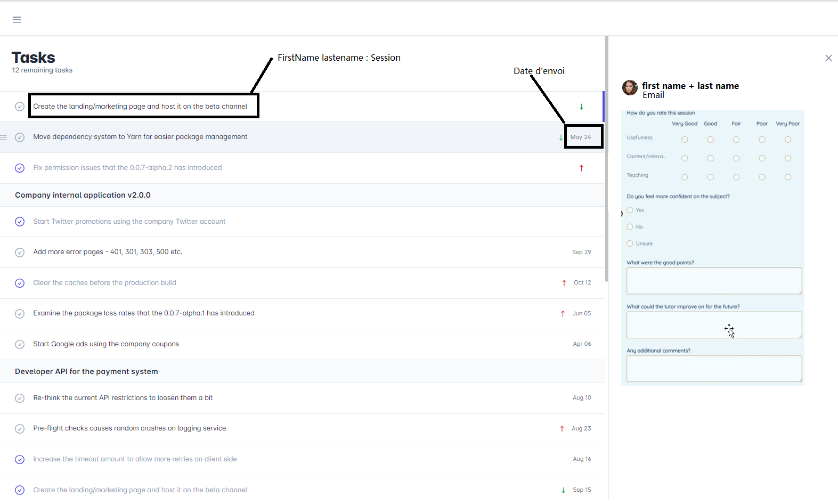Click 'Developer API for the payment system' header
Screen dimensions: 838x504
click(x=86, y=371)
